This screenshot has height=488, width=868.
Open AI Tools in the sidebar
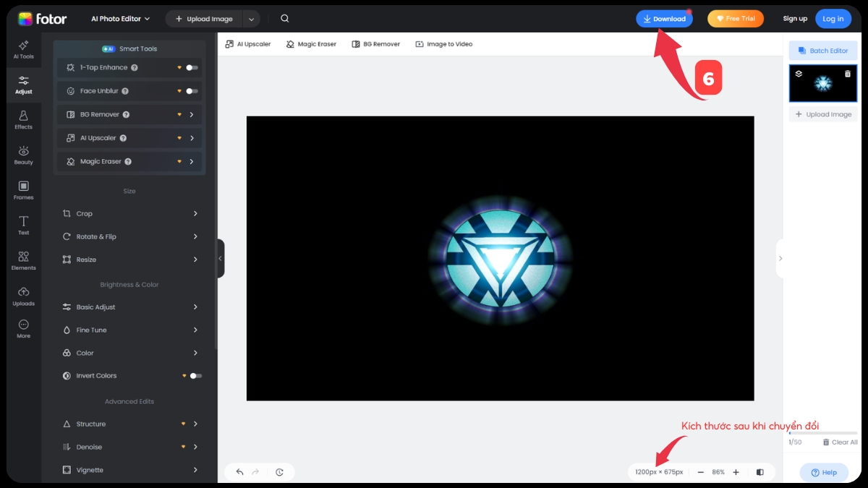[x=24, y=50]
